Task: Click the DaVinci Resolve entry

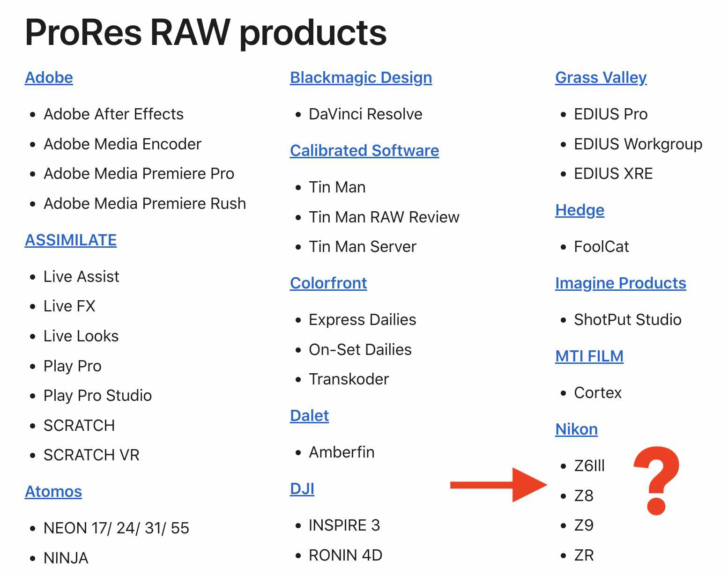Action: click(x=366, y=114)
